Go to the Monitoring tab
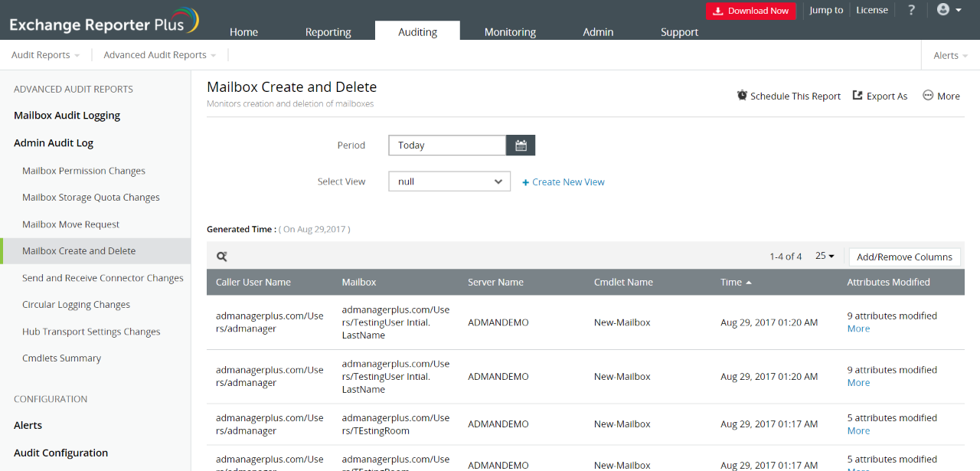The width and height of the screenshot is (980, 471). pos(510,32)
